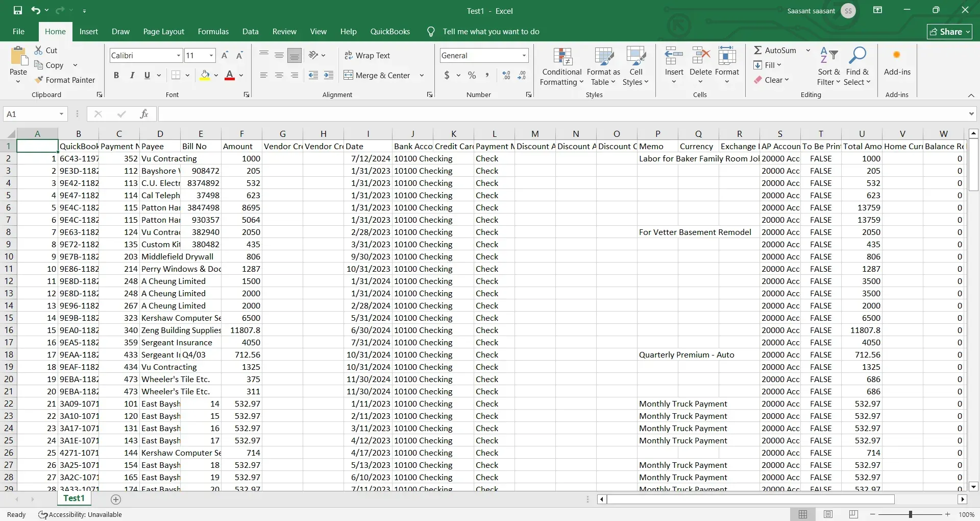Click the Decrease Indent icon
The width and height of the screenshot is (980, 521).
(313, 75)
